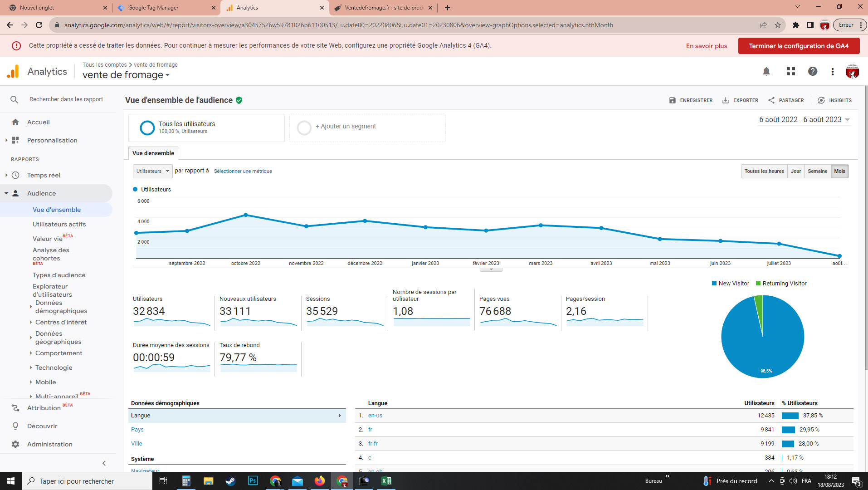Open the date range picker dropdown
The image size is (868, 490).
coord(804,120)
